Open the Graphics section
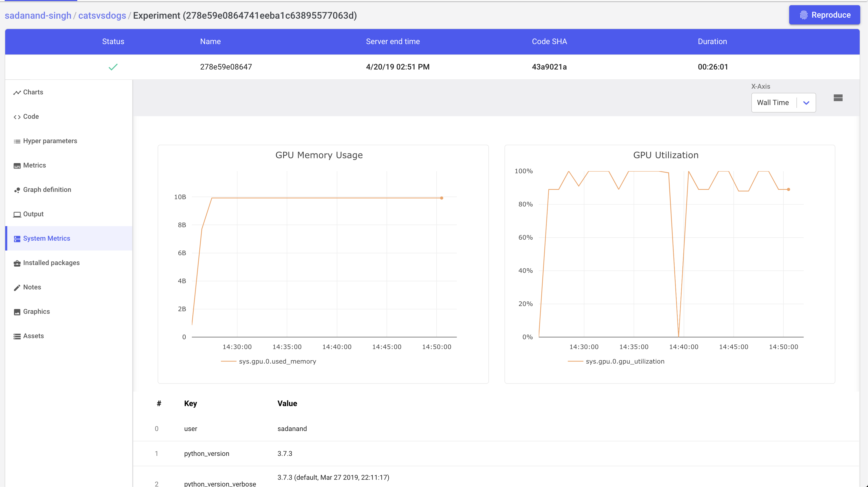Viewport: 868px width, 487px height. (69, 311)
